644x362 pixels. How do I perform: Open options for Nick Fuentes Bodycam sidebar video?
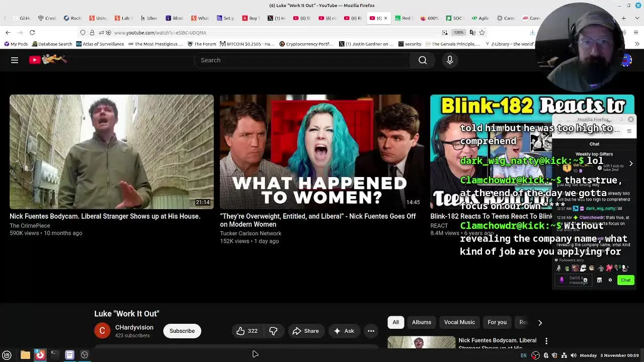tap(546, 341)
